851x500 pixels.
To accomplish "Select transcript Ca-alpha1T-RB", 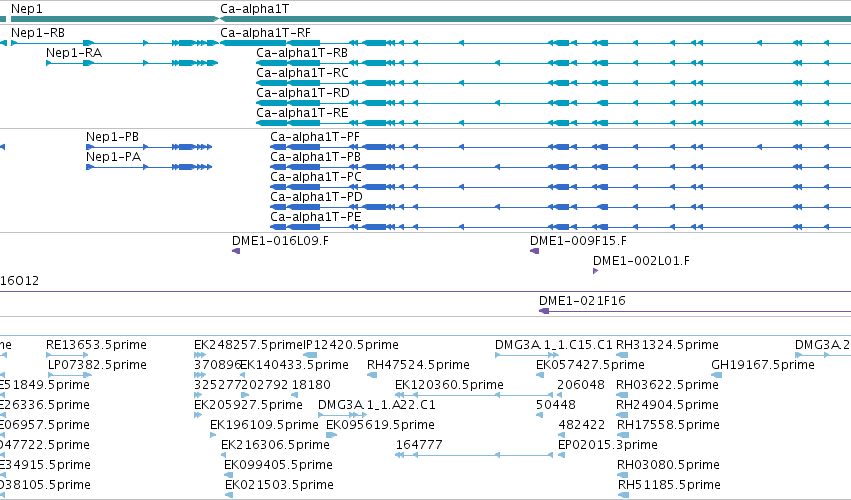I will pos(302,53).
